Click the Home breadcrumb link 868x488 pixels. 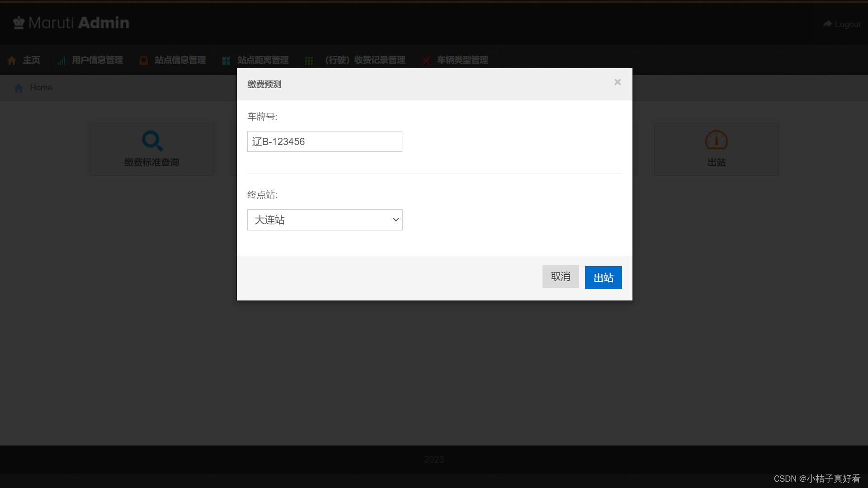(x=41, y=88)
